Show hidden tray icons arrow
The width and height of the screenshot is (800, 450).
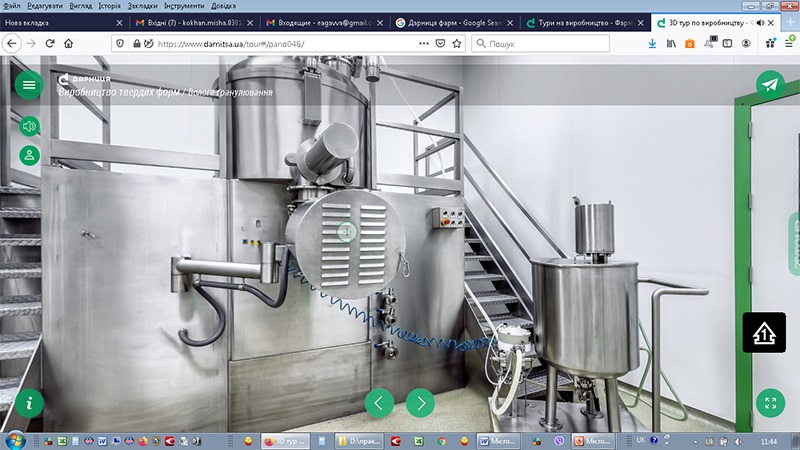[x=695, y=441]
